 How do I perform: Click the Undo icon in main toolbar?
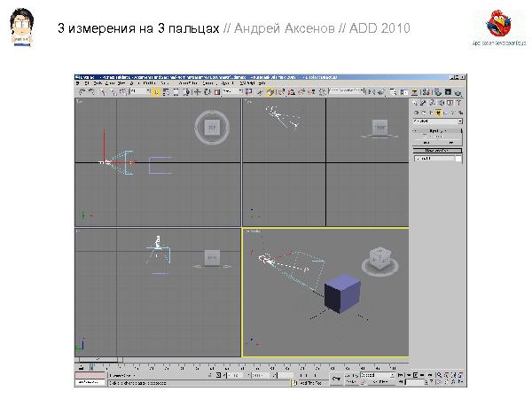82,92
